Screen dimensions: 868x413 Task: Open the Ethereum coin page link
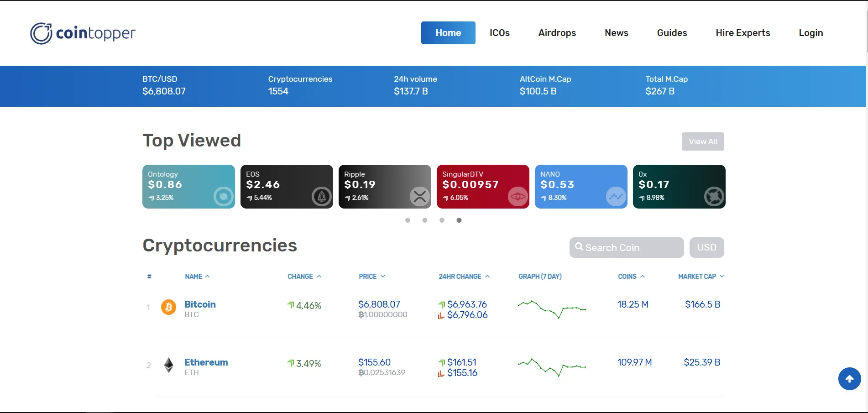point(206,362)
